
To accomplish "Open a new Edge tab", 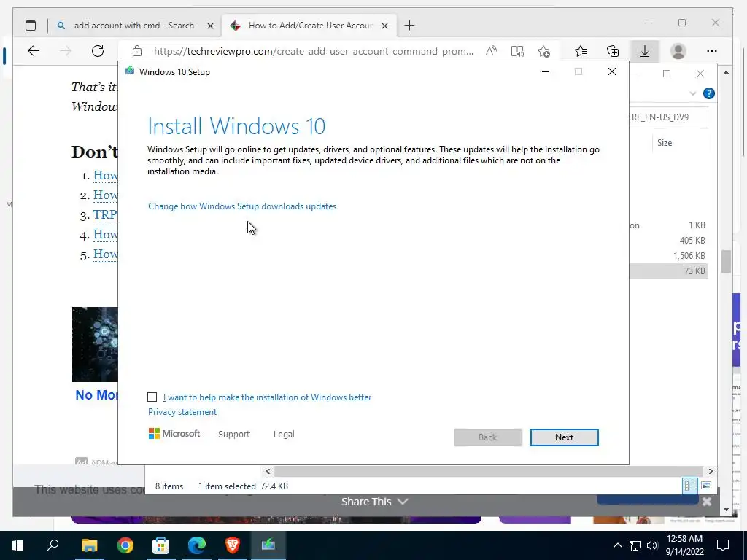I will [409, 26].
